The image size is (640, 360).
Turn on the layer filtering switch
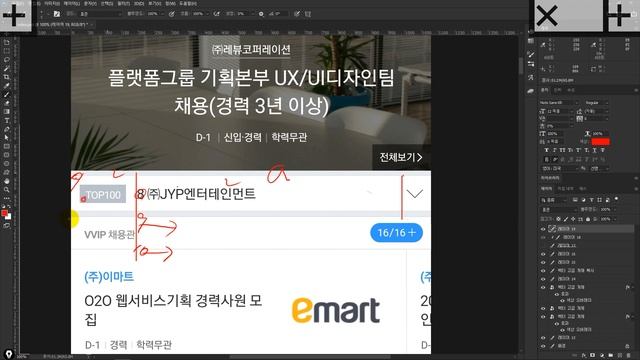click(616, 199)
